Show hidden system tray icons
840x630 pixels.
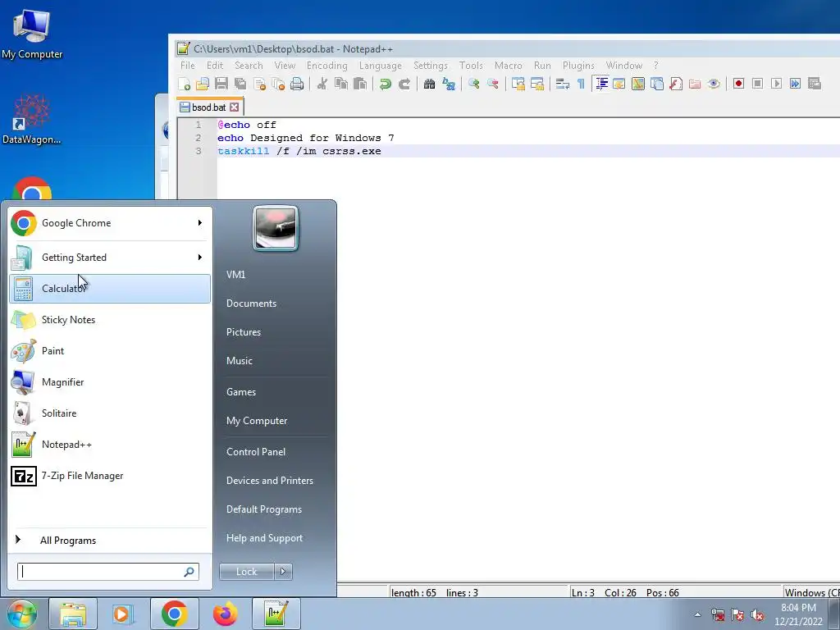coord(697,614)
